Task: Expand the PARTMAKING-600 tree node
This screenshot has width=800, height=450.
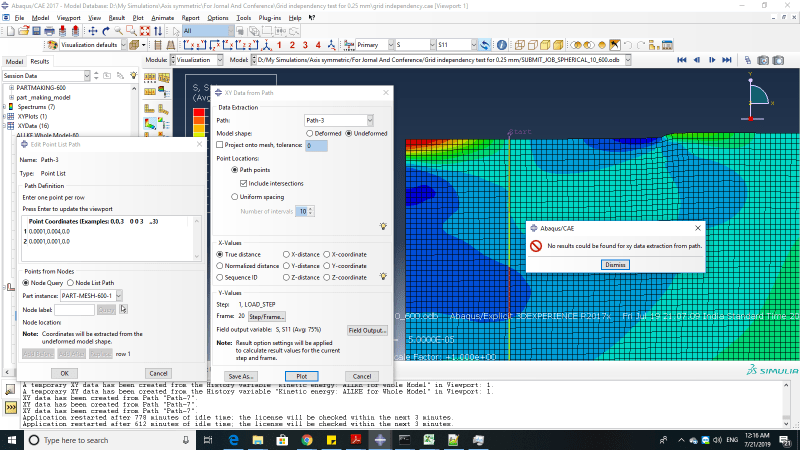Action: pyautogui.click(x=11, y=88)
